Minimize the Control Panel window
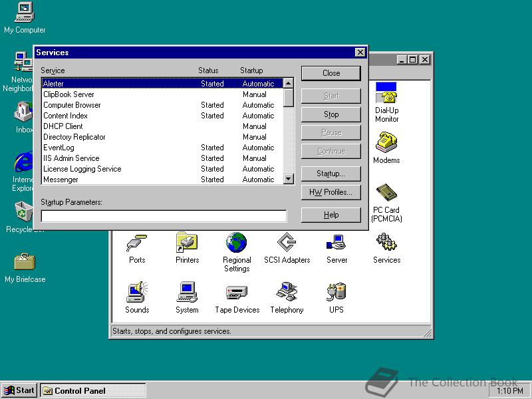532x399 pixels. pos(402,60)
